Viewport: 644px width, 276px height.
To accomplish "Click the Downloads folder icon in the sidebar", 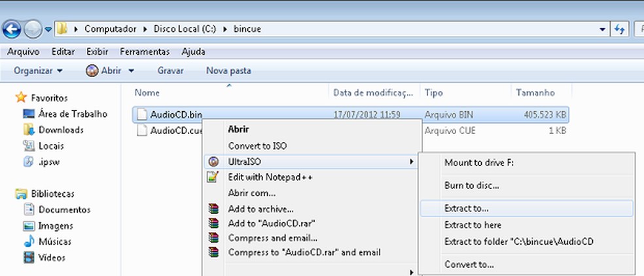I will click(x=28, y=129).
